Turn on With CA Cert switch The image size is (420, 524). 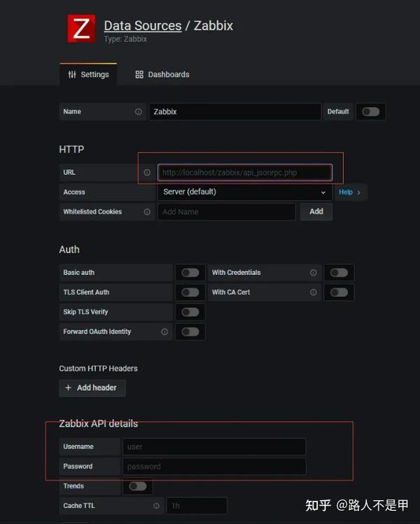(x=339, y=292)
